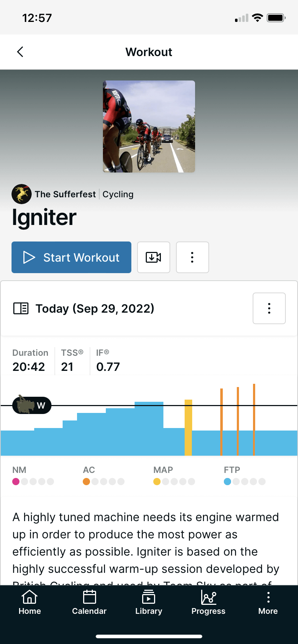Screen dimensions: 298x644
Task: Tap the workout notes book icon
Action: coord(21,308)
